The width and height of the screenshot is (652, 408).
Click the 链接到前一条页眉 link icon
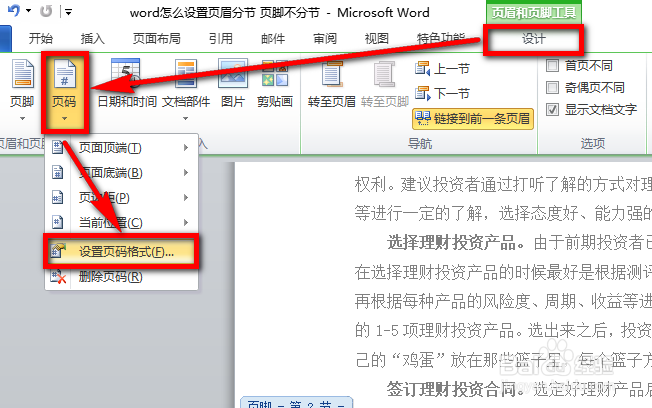(423, 119)
